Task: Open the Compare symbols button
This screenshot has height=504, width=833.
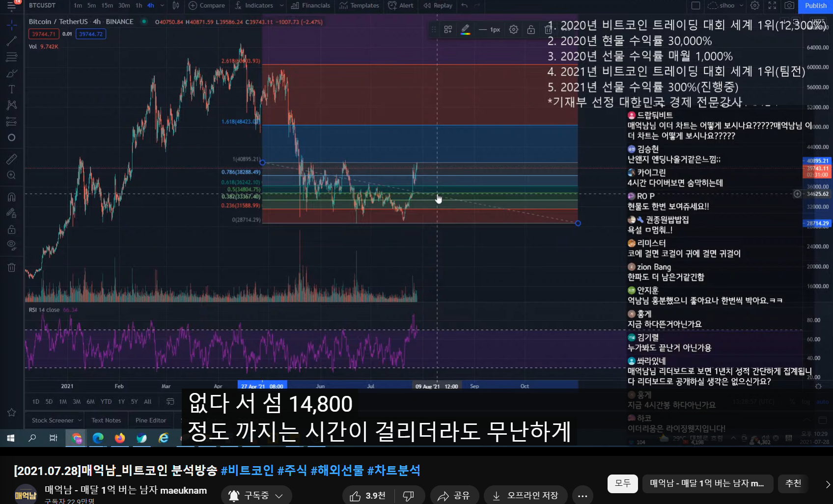Action: (x=207, y=5)
